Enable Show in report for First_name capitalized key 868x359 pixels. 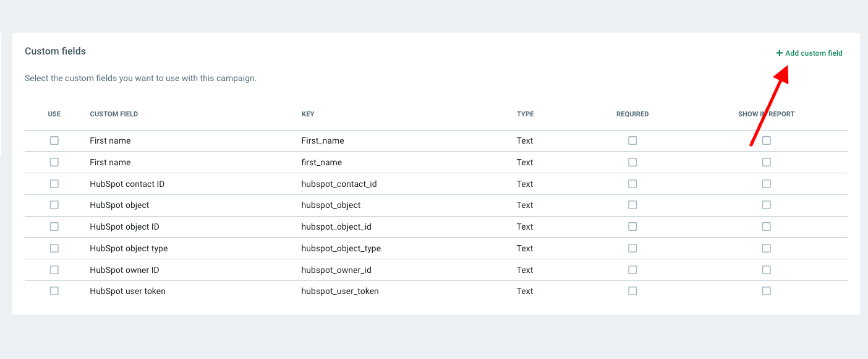pyautogui.click(x=767, y=141)
